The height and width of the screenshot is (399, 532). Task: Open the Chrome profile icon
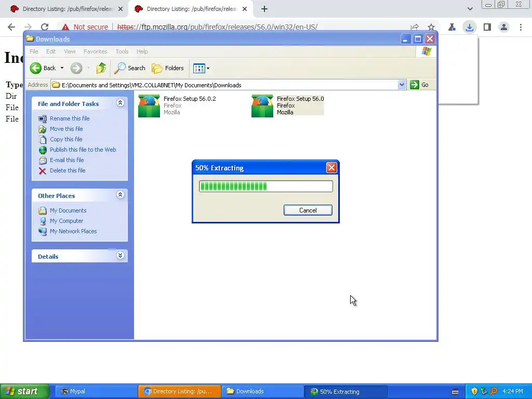tap(504, 27)
